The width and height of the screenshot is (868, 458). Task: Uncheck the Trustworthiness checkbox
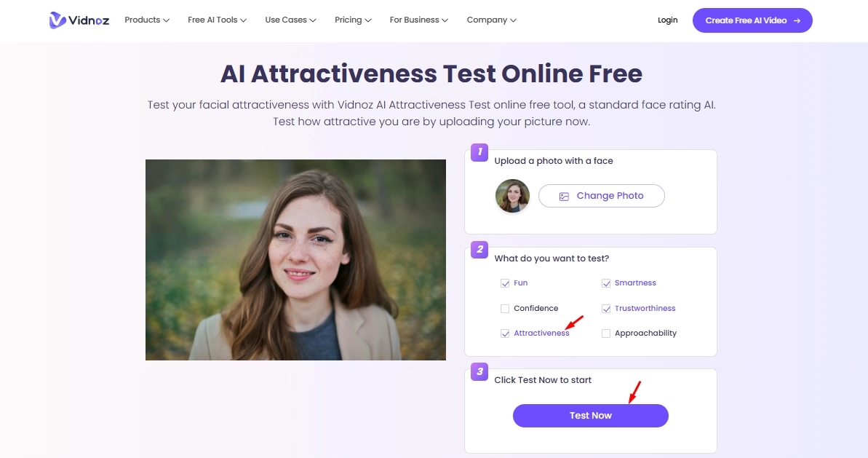point(606,309)
